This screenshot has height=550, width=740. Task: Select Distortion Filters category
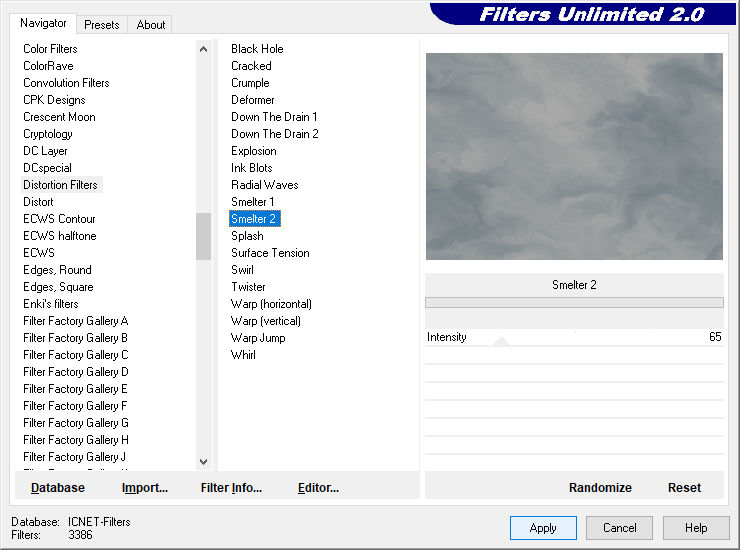(x=60, y=185)
